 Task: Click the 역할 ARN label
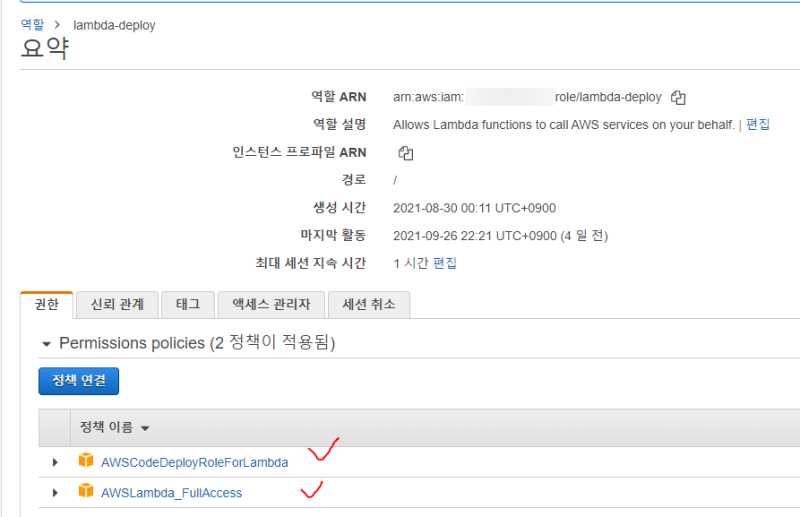pos(339,97)
